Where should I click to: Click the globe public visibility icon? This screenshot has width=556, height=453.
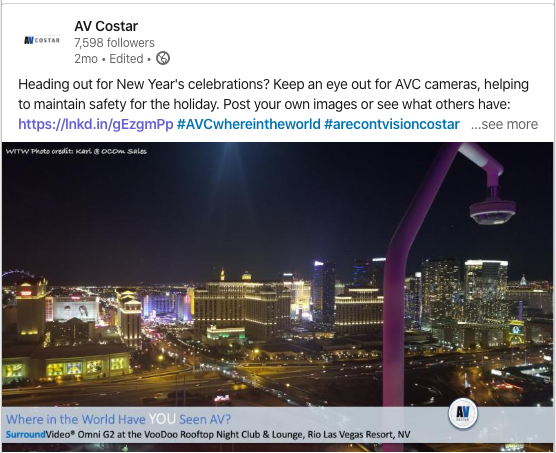[x=163, y=58]
